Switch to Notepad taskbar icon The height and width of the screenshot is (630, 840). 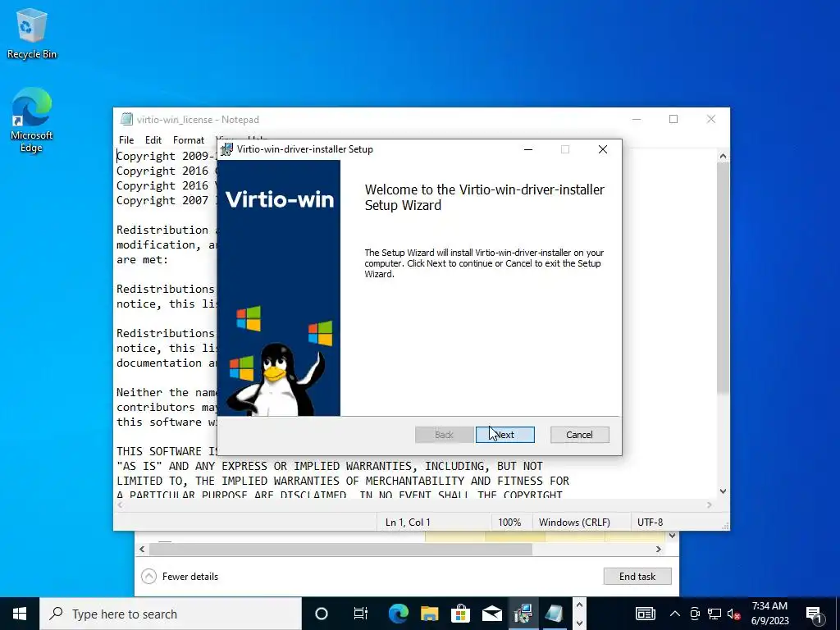tap(554, 614)
